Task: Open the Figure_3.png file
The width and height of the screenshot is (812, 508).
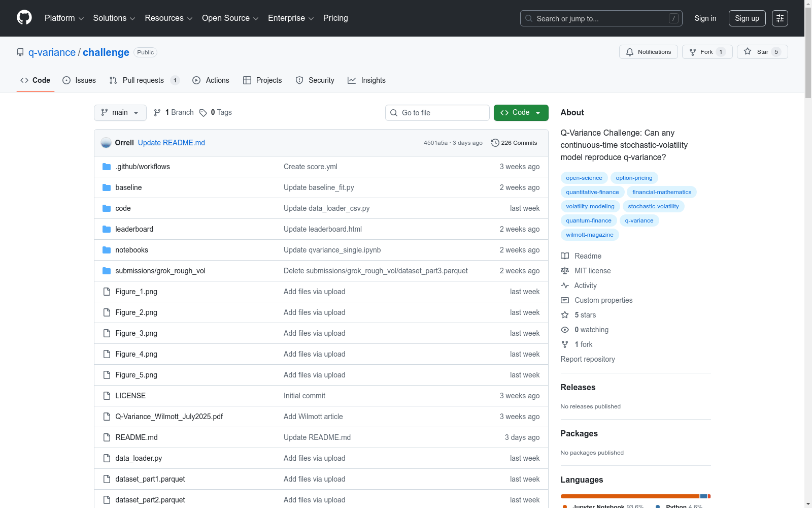Action: [x=136, y=333]
